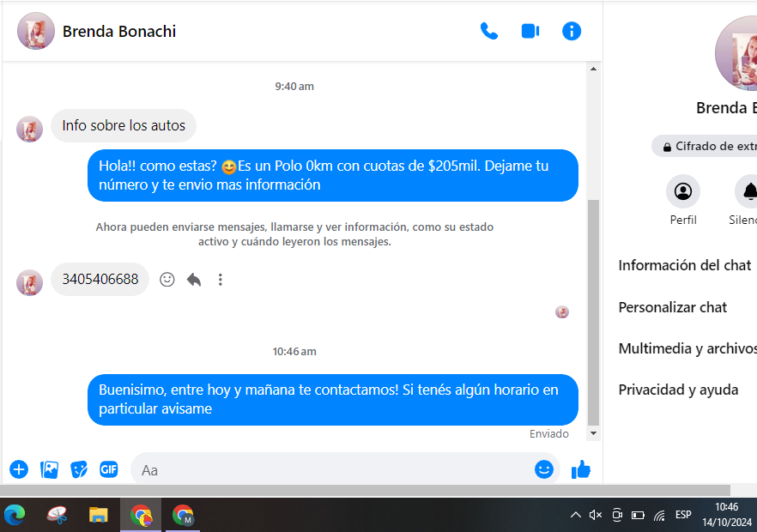Toggle mute in Windows system tray
Image resolution: width=757 pixels, height=532 pixels.
click(x=596, y=515)
